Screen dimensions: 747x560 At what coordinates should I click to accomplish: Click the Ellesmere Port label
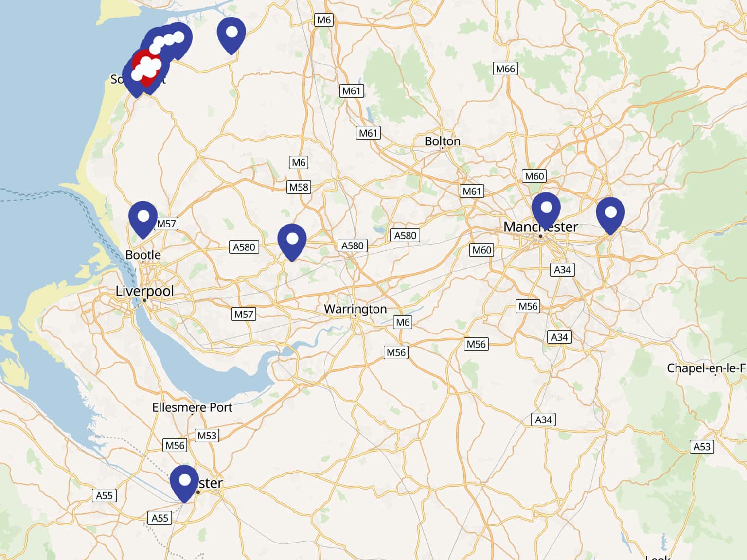tap(192, 407)
